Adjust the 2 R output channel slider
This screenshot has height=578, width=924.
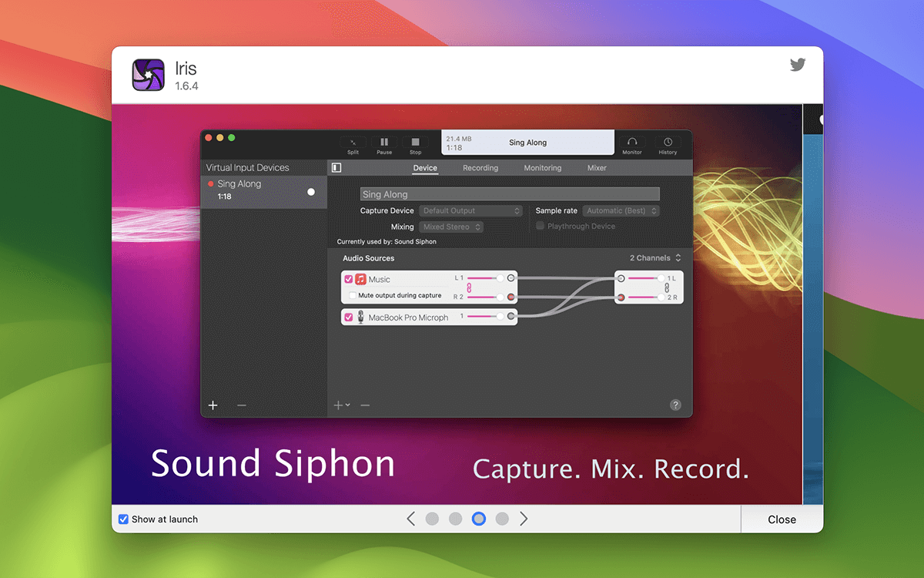tap(646, 297)
